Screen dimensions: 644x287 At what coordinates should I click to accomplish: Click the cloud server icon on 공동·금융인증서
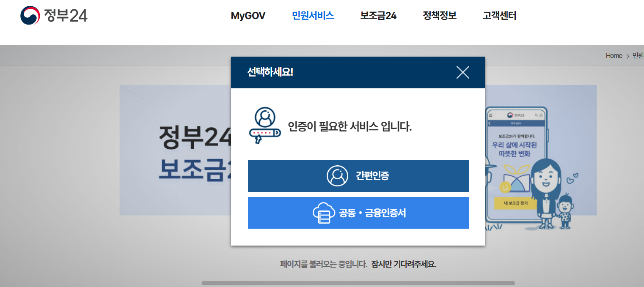(x=324, y=213)
